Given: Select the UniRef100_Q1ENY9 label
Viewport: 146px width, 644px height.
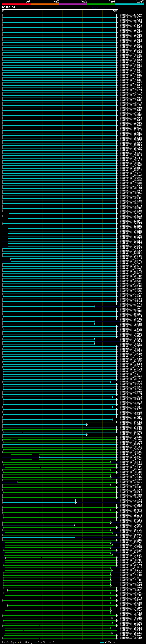Looking at the screenshot, I should 131,95.
